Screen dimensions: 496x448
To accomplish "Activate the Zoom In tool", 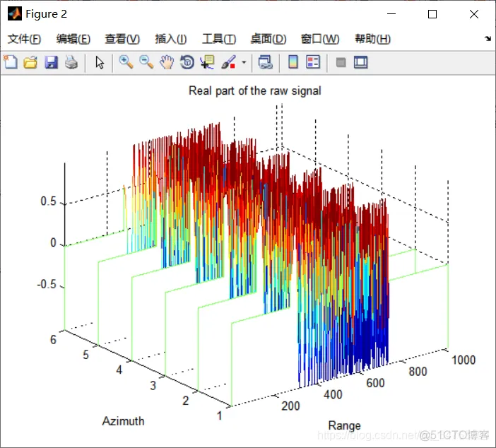I will tap(126, 62).
